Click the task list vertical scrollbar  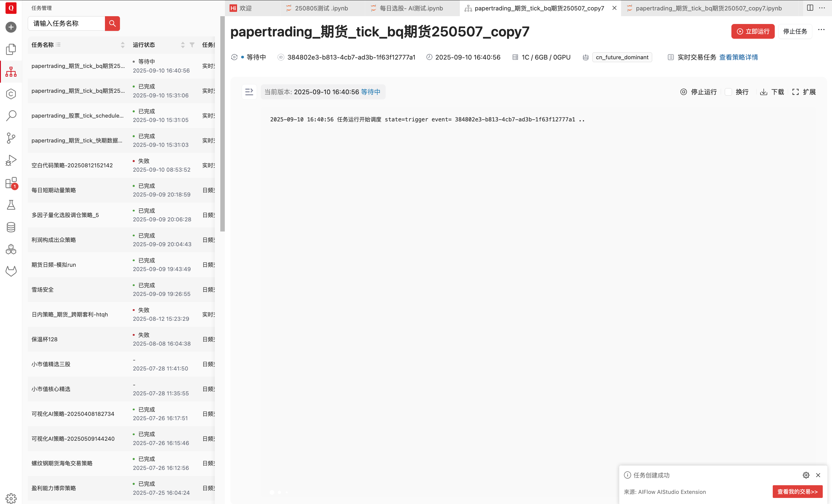click(x=222, y=124)
